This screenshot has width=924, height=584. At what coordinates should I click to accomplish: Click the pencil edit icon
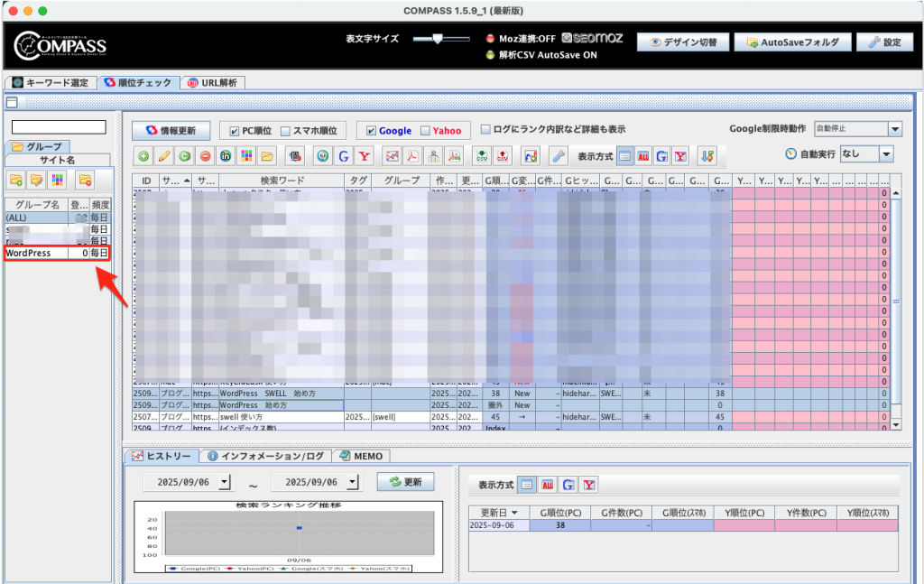click(164, 155)
